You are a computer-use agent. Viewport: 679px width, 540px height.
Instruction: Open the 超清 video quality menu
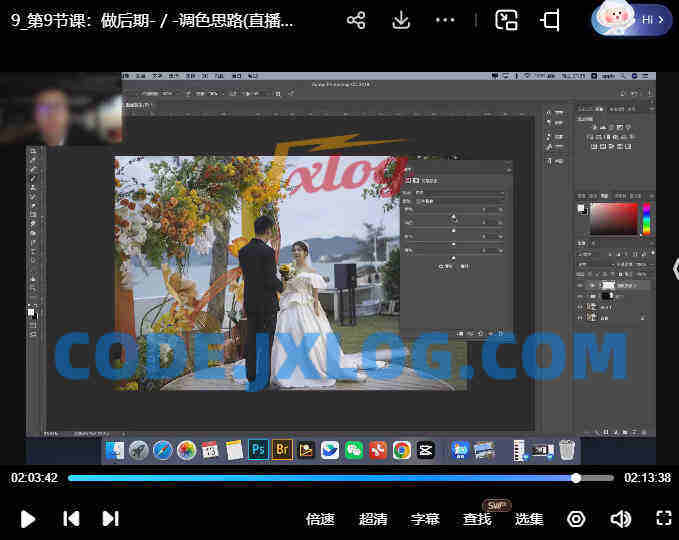373,519
